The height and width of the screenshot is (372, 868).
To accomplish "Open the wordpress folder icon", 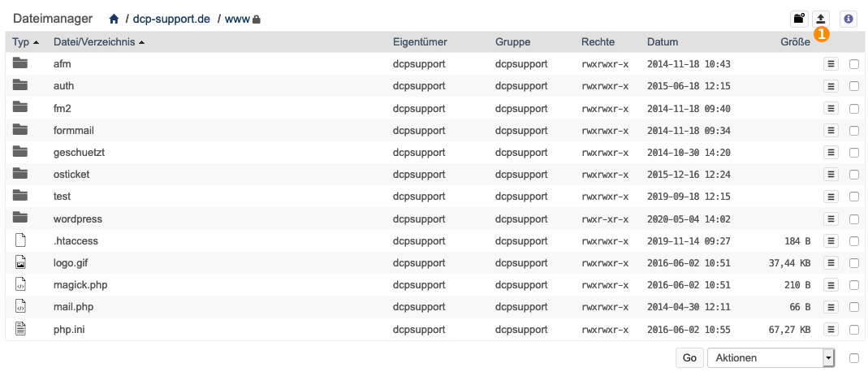I will click(20, 218).
